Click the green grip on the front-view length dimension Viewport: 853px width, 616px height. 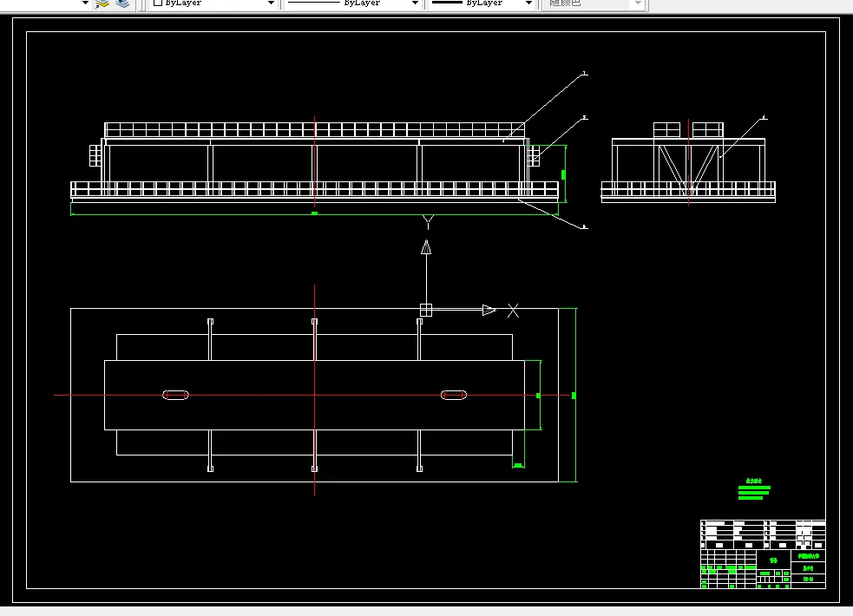tap(314, 213)
